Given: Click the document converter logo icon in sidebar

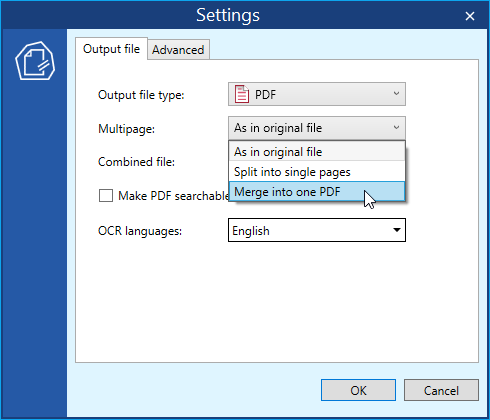Looking at the screenshot, I should (x=35, y=61).
